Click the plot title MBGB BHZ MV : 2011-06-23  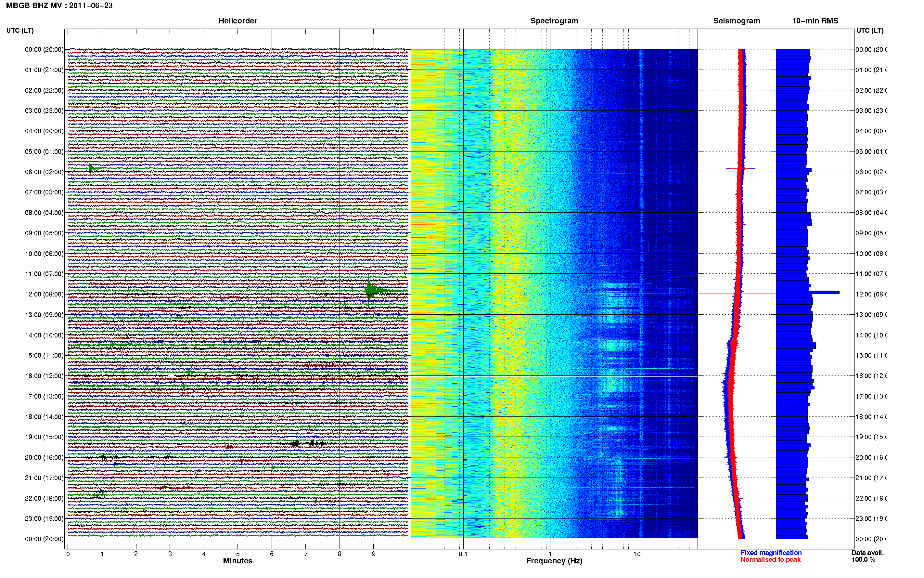59,6
